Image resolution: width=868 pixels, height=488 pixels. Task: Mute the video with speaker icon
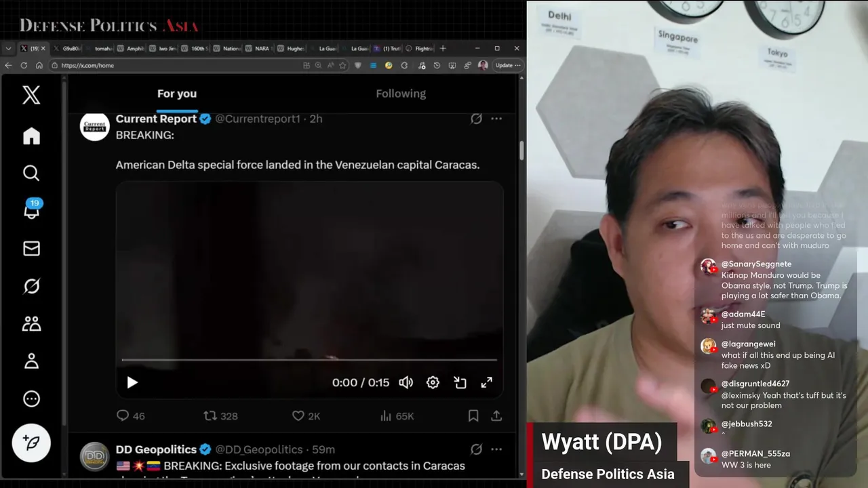(x=406, y=382)
